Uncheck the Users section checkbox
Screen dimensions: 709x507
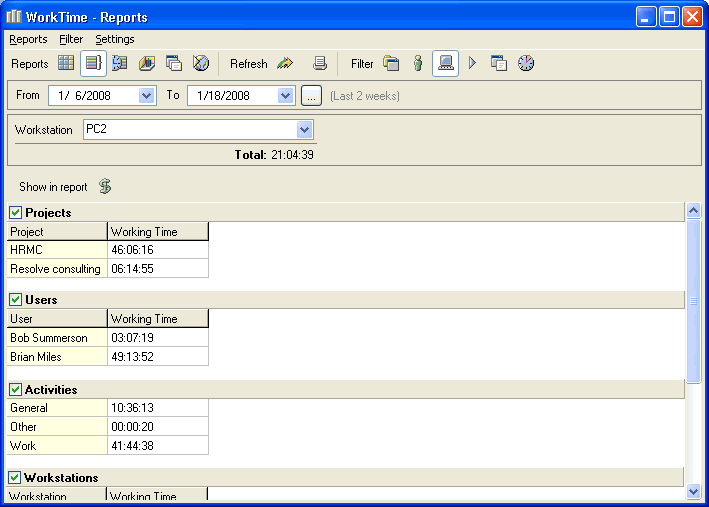point(15,299)
